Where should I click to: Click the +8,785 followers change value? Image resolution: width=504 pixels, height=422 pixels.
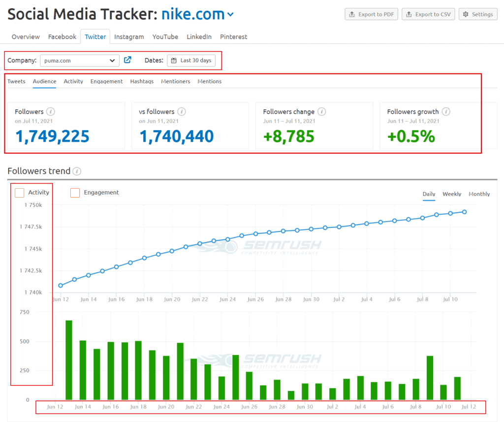288,136
